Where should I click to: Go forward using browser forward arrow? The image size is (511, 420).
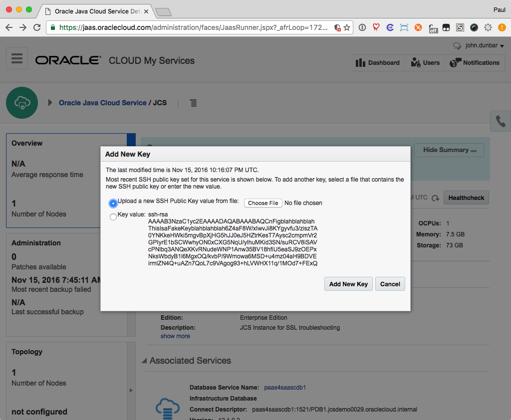point(23,28)
